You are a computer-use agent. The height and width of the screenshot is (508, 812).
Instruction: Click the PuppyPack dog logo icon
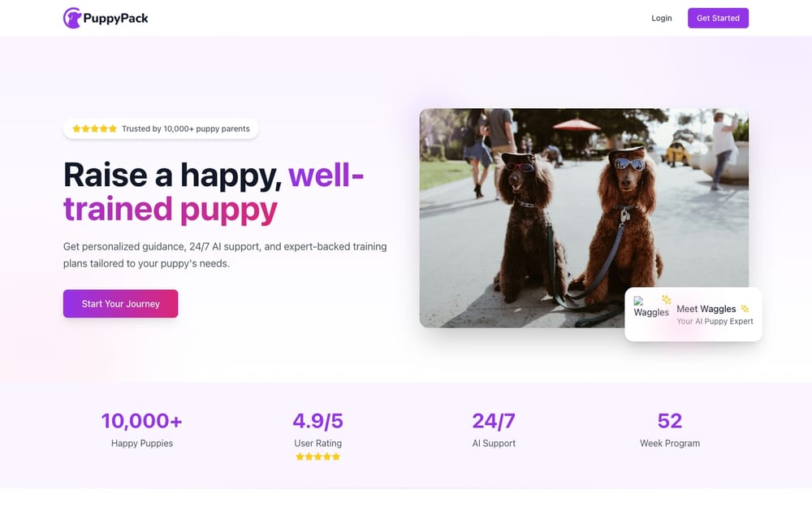pyautogui.click(x=72, y=18)
